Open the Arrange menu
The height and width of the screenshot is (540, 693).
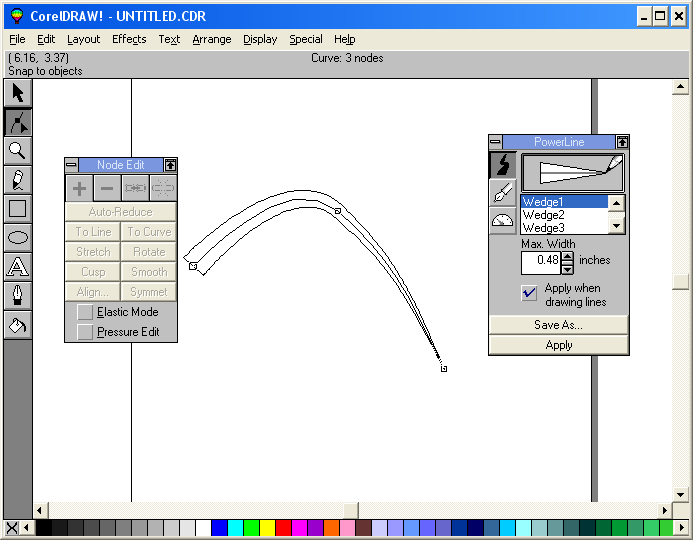212,39
